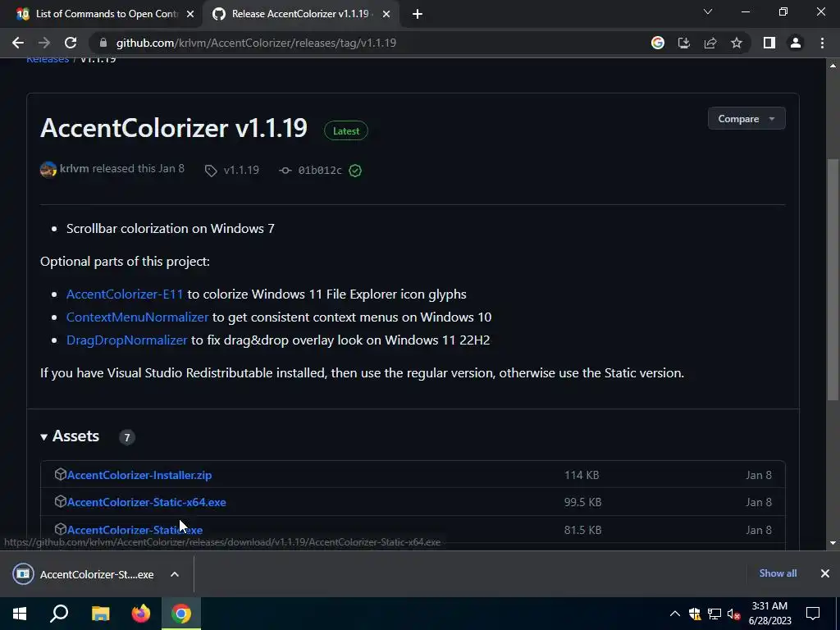Image resolution: width=840 pixels, height=630 pixels.
Task: Open the Windows Start menu
Action: pyautogui.click(x=20, y=614)
